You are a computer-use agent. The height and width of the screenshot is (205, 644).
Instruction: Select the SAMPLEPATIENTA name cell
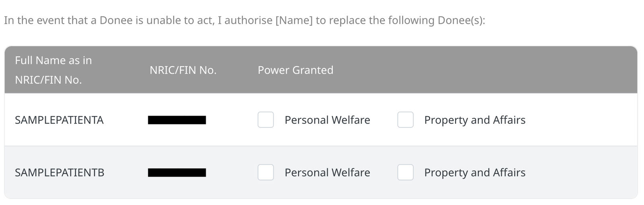pos(59,120)
